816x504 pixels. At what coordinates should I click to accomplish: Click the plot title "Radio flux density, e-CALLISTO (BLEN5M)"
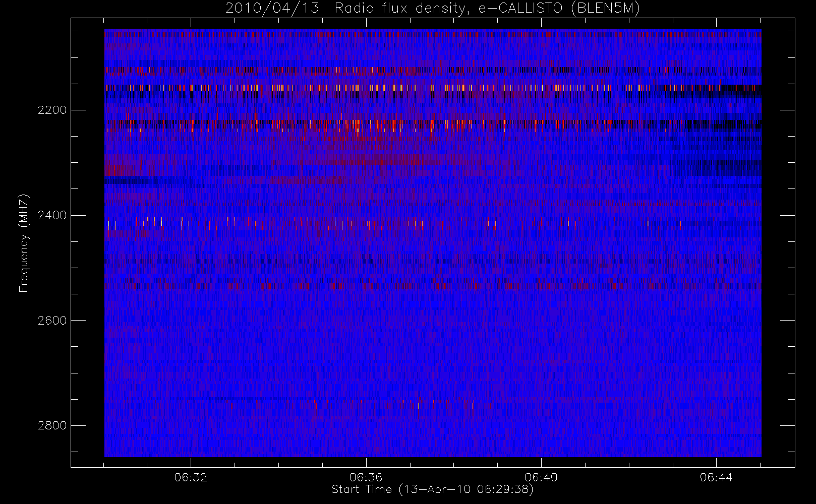(487, 9)
